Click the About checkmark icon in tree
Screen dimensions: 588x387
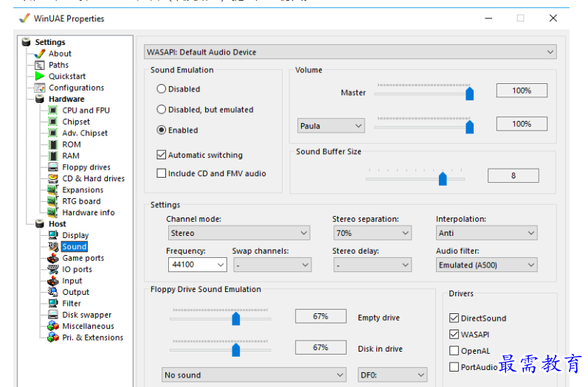pos(40,54)
